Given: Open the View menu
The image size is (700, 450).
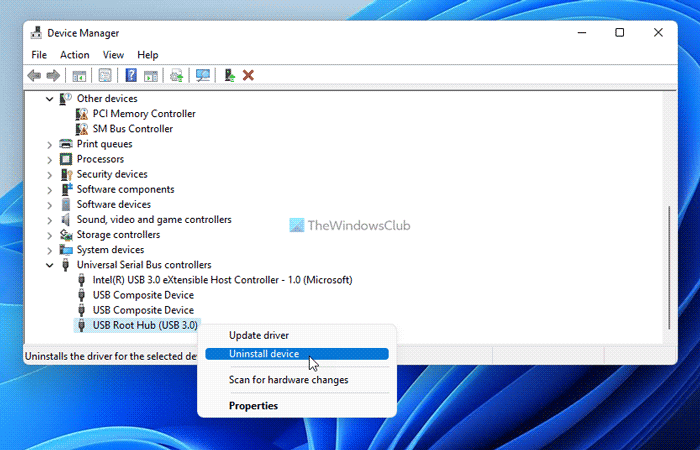Looking at the screenshot, I should (x=113, y=55).
